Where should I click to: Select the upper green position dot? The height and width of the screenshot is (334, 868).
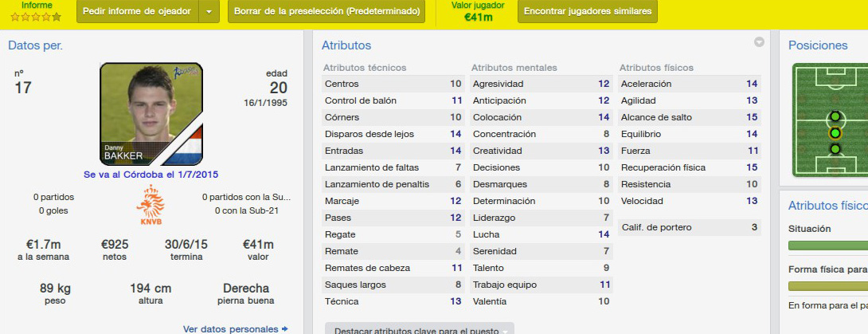click(x=835, y=117)
